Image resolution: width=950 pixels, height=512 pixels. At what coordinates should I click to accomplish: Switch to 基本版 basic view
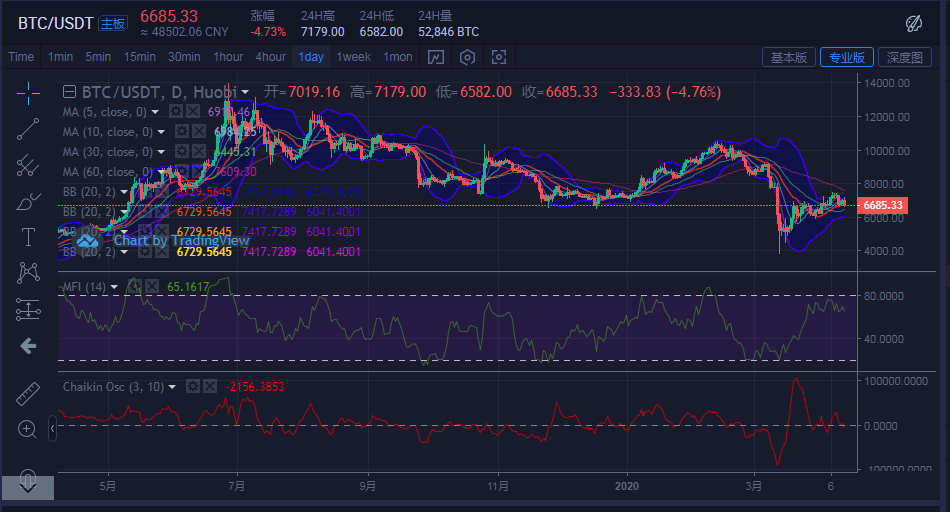click(x=789, y=58)
